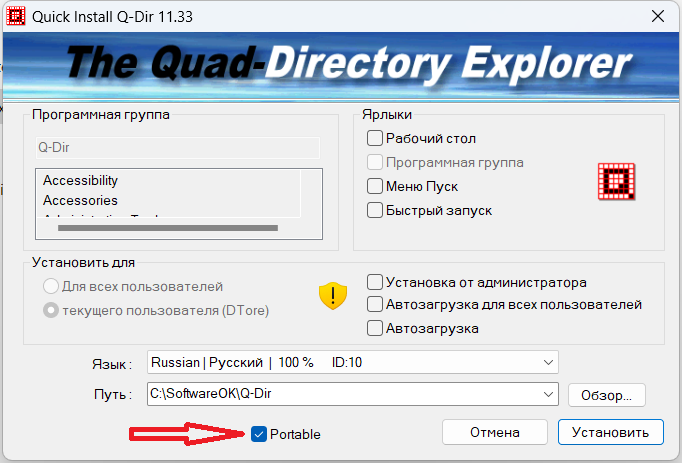Viewport: 682px width, 463px height.
Task: Click the Quad-Directory Explorer banner image
Action: click(341, 67)
